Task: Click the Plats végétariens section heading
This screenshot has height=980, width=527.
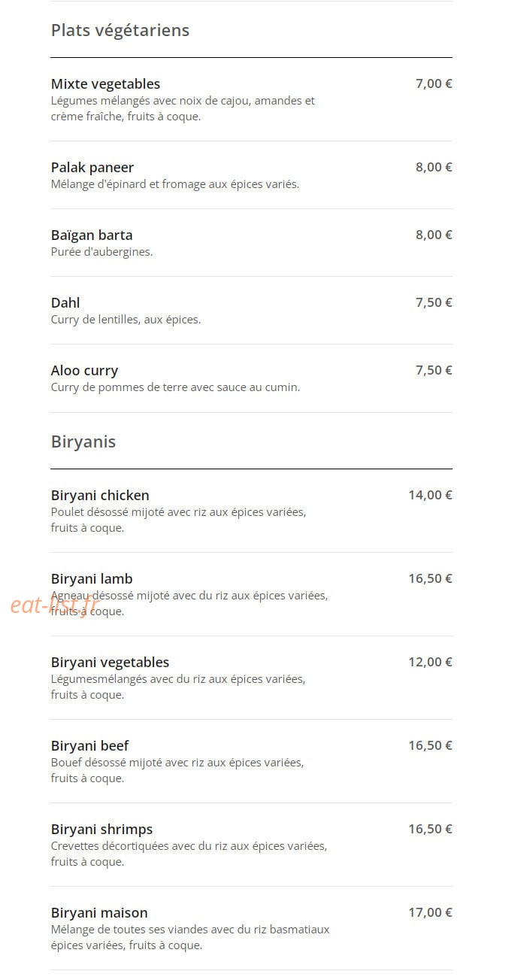Action: [120, 30]
